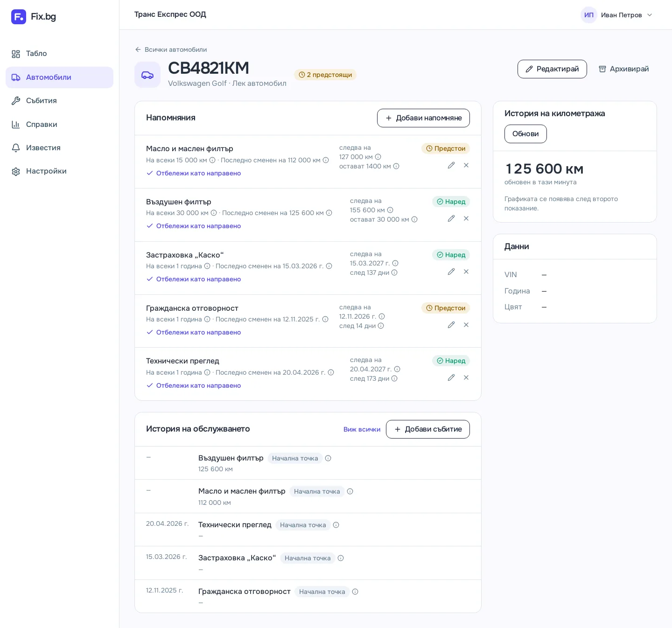This screenshot has height=628, width=672.
Task: Open Табло in the sidebar
Action: tap(59, 54)
